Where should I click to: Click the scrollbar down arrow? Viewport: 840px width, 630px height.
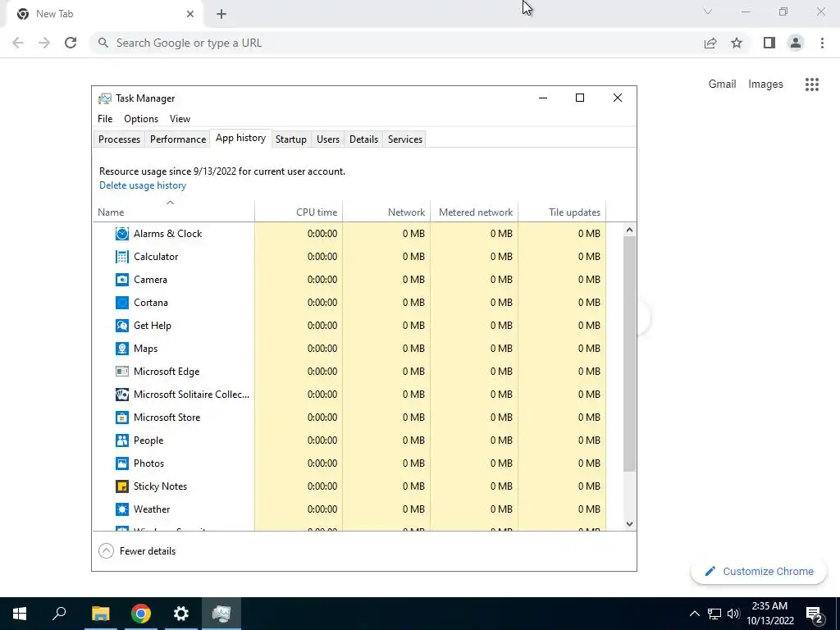click(x=629, y=524)
